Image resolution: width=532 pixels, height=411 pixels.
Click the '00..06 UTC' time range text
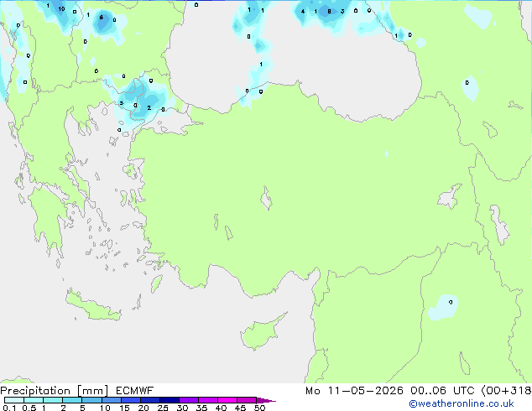pos(442,391)
